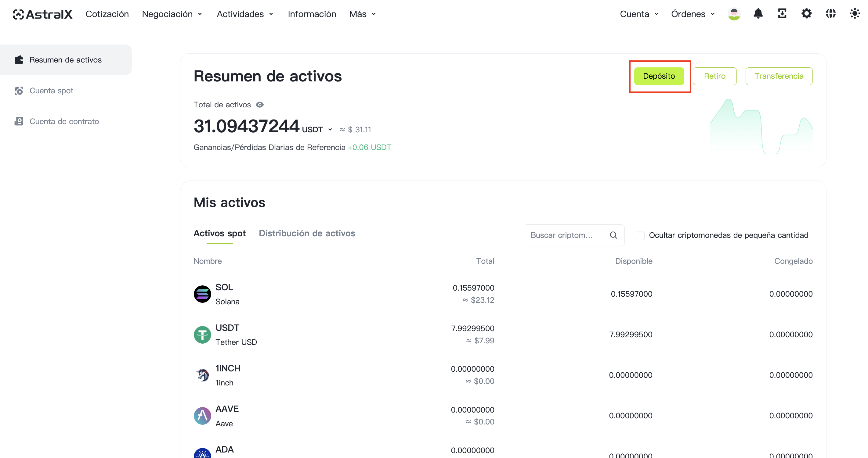Click the user avatar icon
Screen dimensions: 868x458
point(734,14)
